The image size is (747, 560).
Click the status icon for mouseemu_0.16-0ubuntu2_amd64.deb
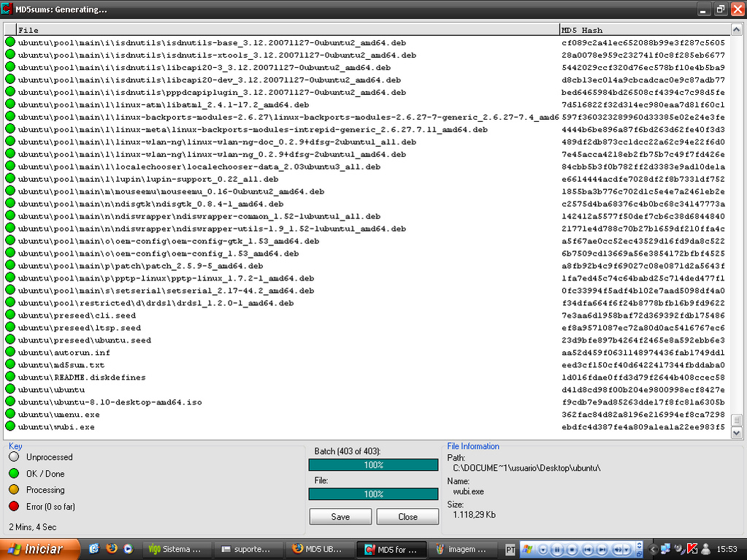coord(10,191)
